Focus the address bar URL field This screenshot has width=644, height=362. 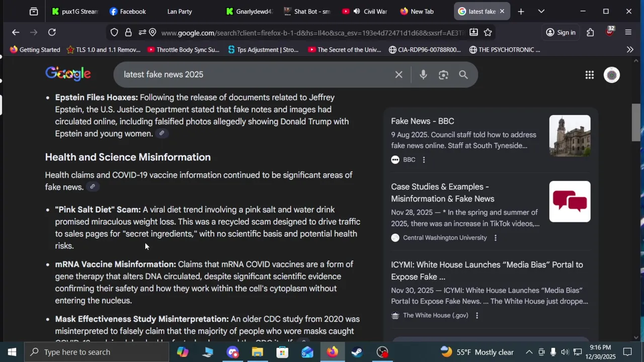312,33
